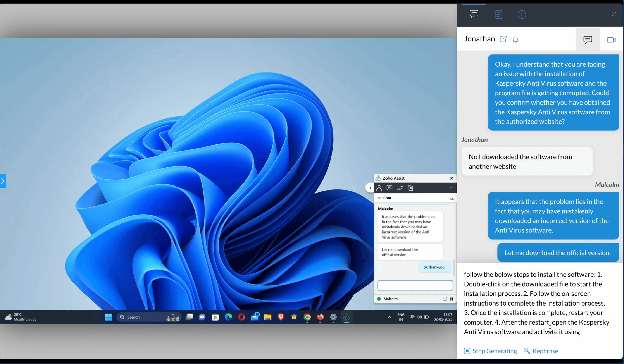624x364 pixels.
Task: Open the clipboard copy icon in Zoho Assist widget
Action: [x=410, y=188]
